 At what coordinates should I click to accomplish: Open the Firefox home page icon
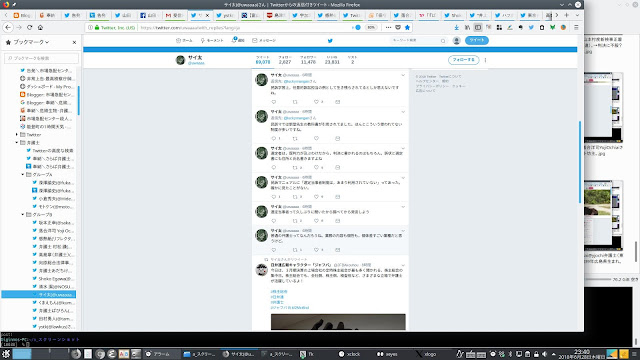point(40,27)
